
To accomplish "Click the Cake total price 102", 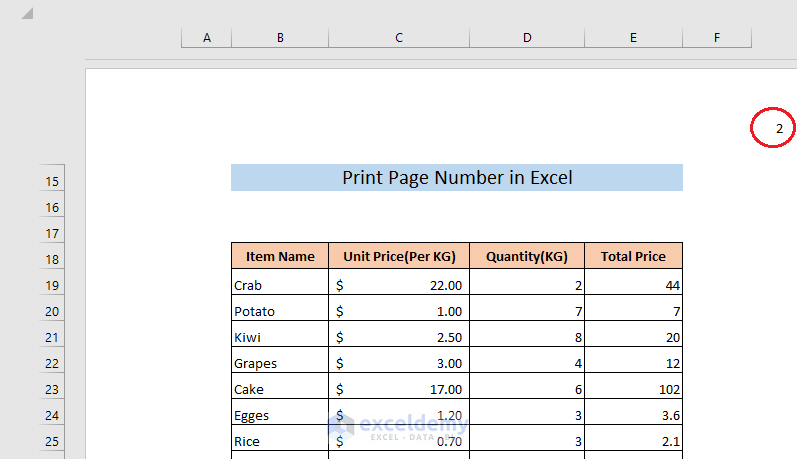I will point(633,385).
